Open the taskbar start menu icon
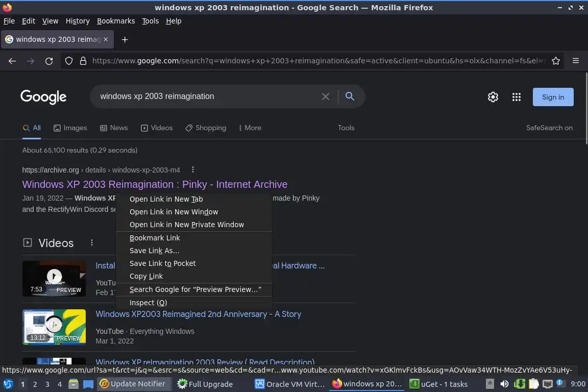This screenshot has height=392, width=588. (x=8, y=384)
